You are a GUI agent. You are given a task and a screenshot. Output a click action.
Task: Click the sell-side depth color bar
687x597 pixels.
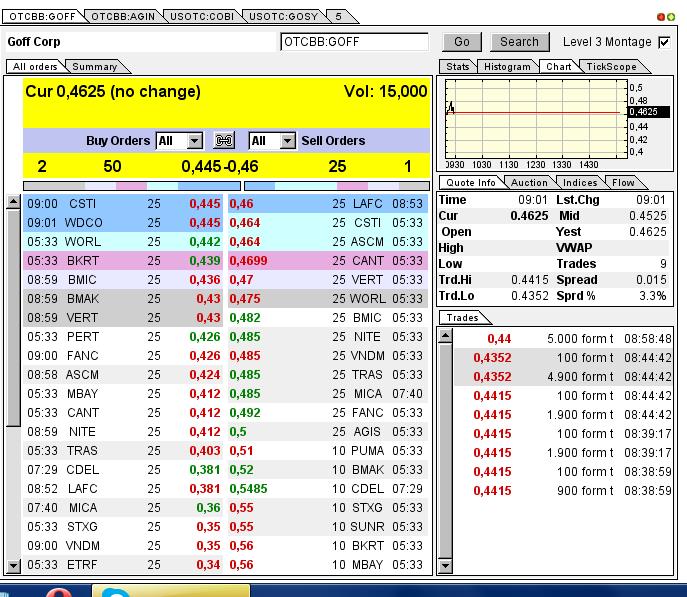(337, 186)
